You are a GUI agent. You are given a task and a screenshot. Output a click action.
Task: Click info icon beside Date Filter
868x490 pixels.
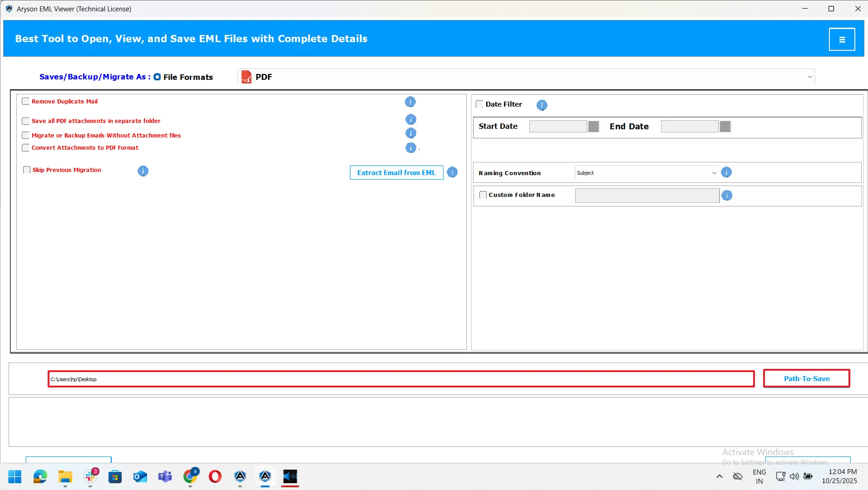point(542,105)
